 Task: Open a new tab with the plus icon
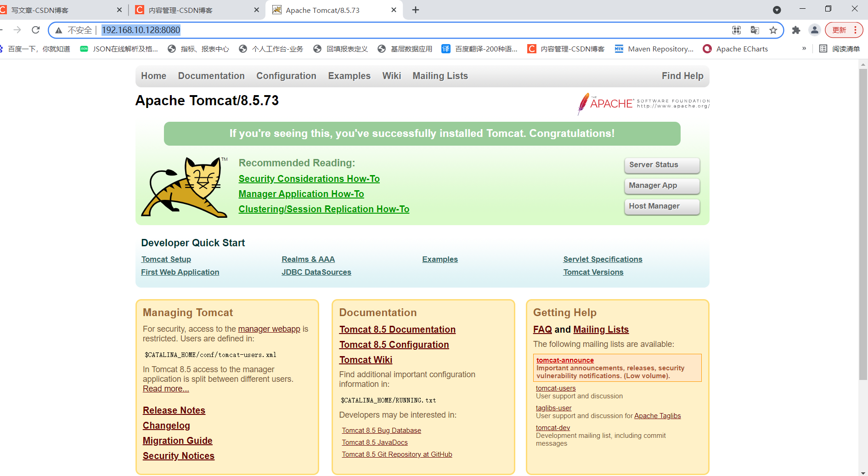(x=416, y=10)
